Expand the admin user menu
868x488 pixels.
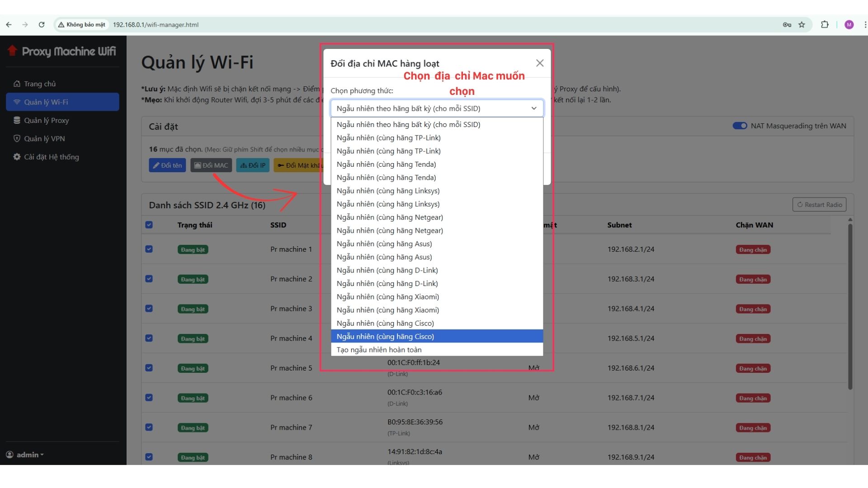pos(25,455)
